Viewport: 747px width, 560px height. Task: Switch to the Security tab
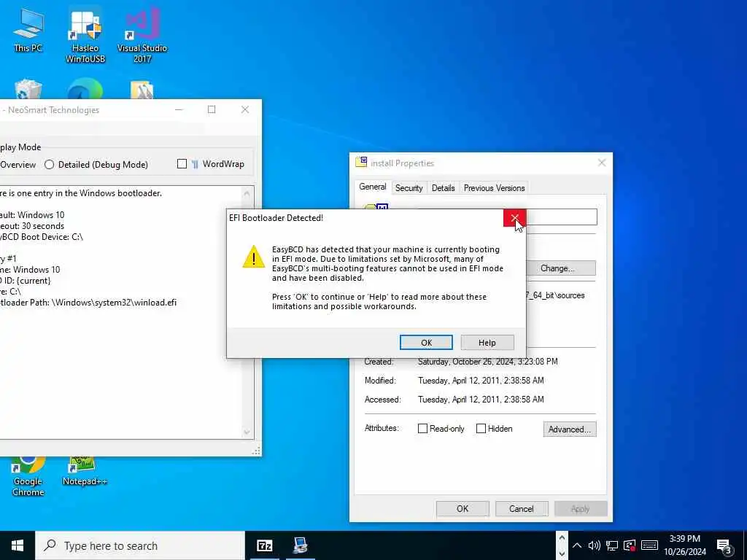[x=409, y=188]
